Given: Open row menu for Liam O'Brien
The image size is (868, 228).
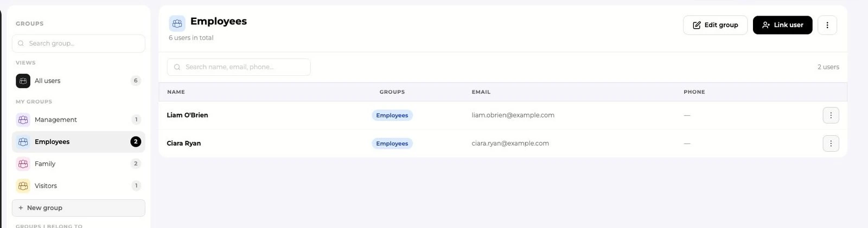Looking at the screenshot, I should [x=831, y=115].
